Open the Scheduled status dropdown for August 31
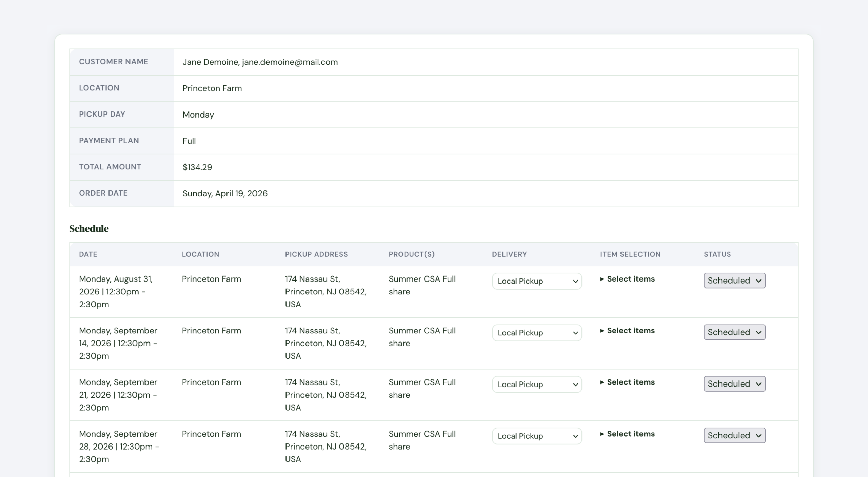This screenshot has height=477, width=868. click(734, 281)
